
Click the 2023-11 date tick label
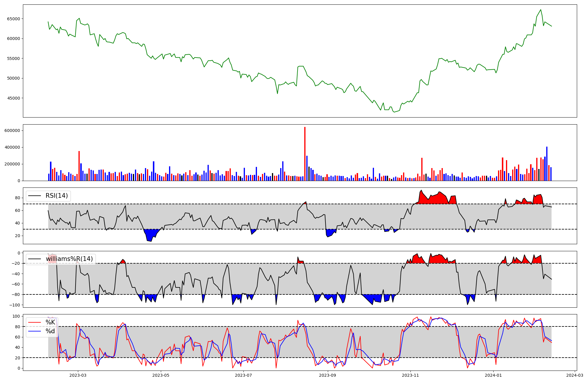coord(410,375)
